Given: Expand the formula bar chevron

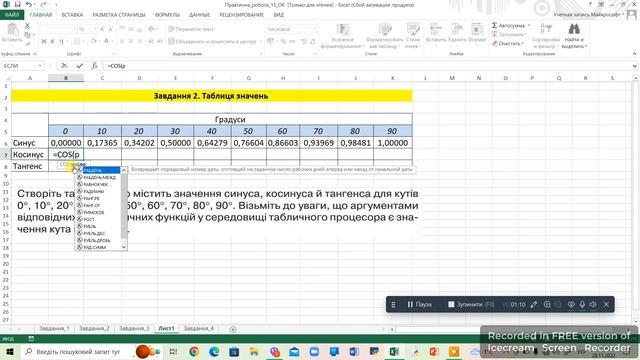Looking at the screenshot, I should coord(635,65).
